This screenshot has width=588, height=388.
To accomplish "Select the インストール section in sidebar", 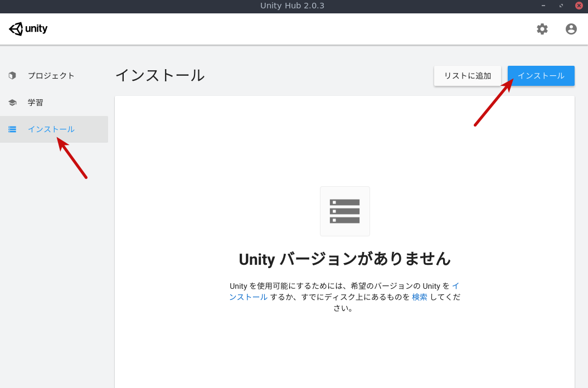I will click(x=51, y=129).
